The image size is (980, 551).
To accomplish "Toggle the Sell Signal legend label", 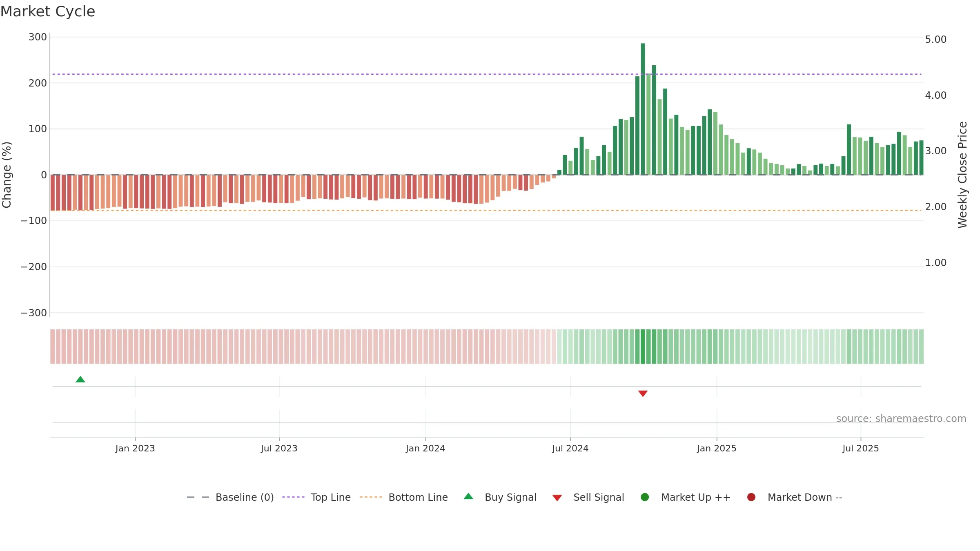I will (599, 497).
